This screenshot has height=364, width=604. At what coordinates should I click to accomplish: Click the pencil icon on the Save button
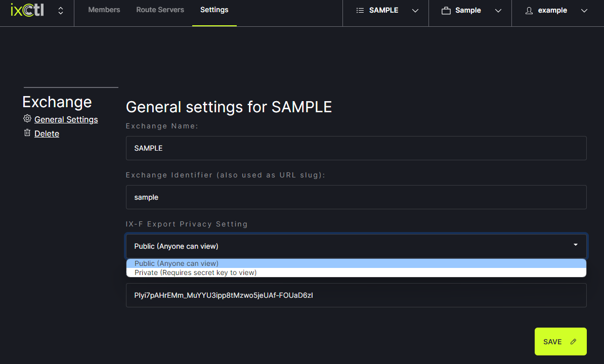(x=573, y=342)
